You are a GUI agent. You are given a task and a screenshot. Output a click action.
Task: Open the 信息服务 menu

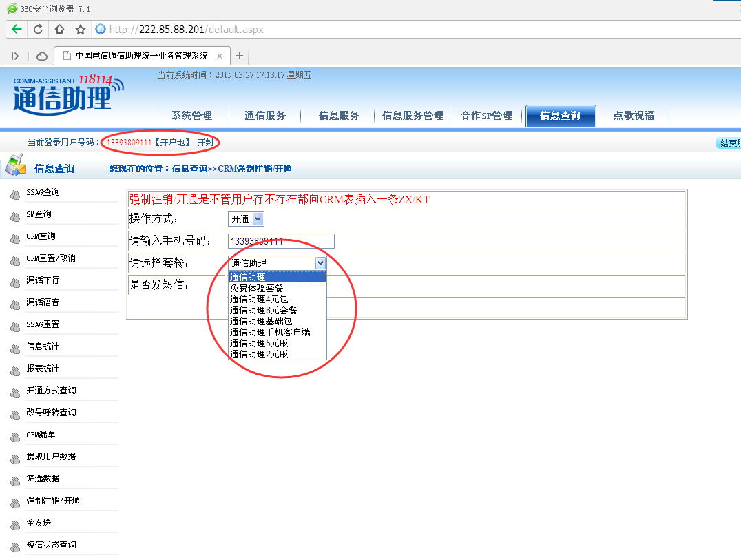[339, 116]
